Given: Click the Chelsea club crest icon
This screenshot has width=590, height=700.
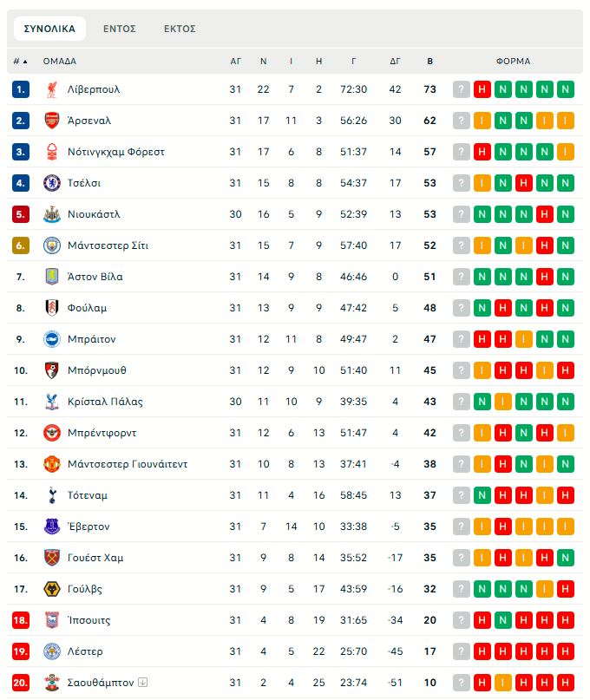Looking at the screenshot, I should click(x=51, y=183).
